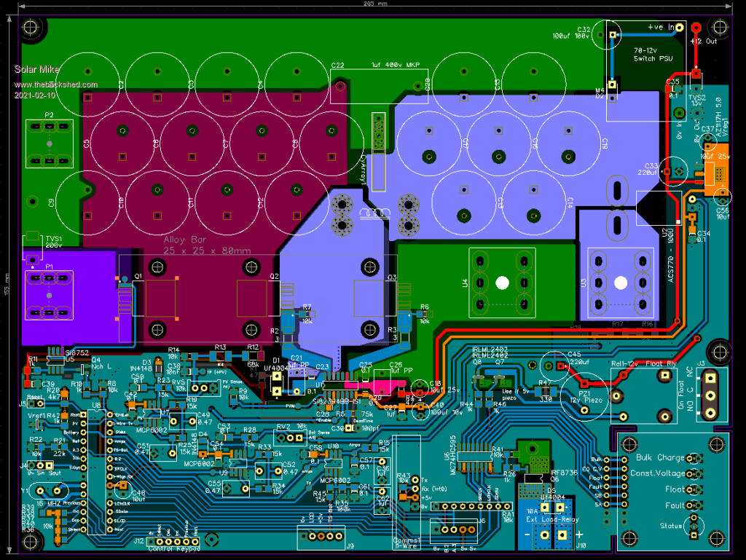Click the www.thebackshed.com website text
Screen dimensions: 746x560
[x=55, y=84]
